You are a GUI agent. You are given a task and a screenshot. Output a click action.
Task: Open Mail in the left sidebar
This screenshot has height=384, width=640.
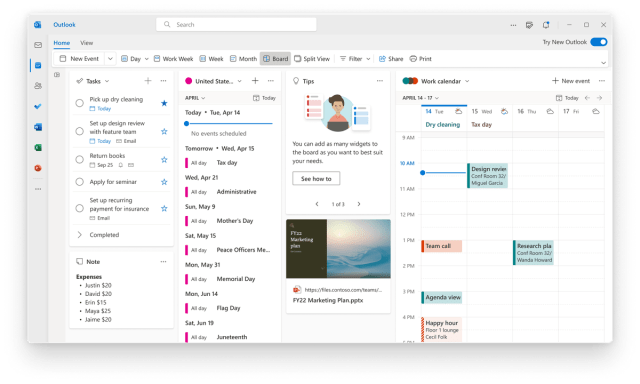point(38,45)
